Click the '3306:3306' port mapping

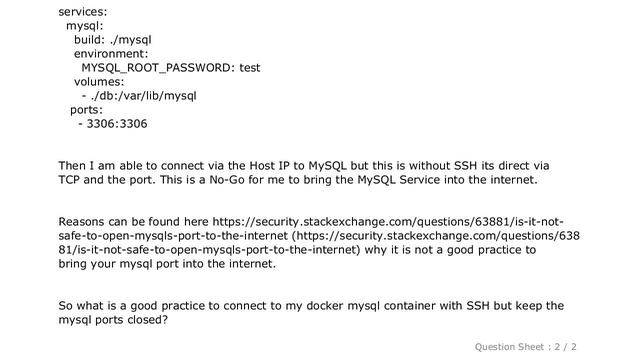click(x=117, y=124)
